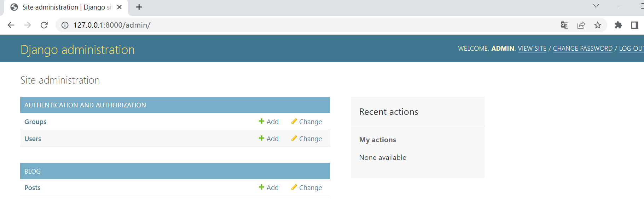
Task: Follow the VIEW SITE link
Action: coord(532,49)
